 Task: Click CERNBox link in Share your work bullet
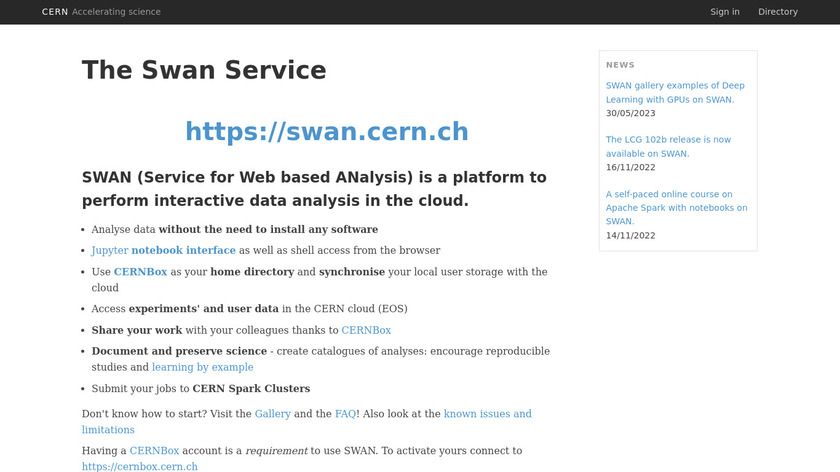(x=366, y=330)
